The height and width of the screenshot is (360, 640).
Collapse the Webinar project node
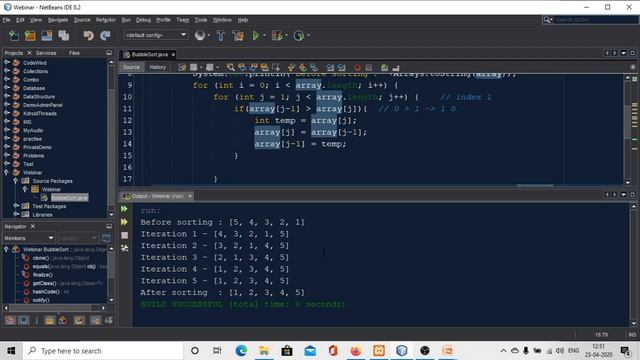(x=7, y=172)
